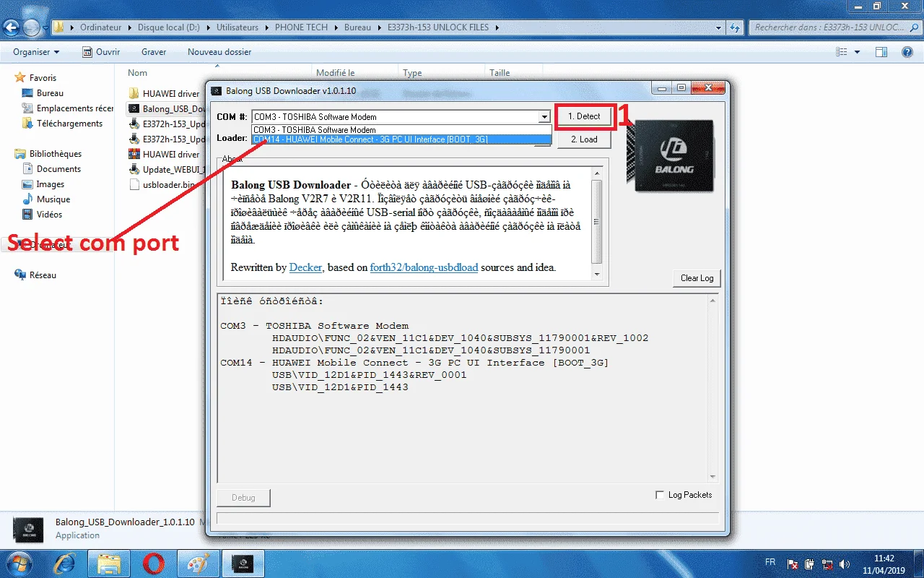Enable the Log Packets checkbox
The height and width of the screenshot is (578, 924).
point(660,495)
